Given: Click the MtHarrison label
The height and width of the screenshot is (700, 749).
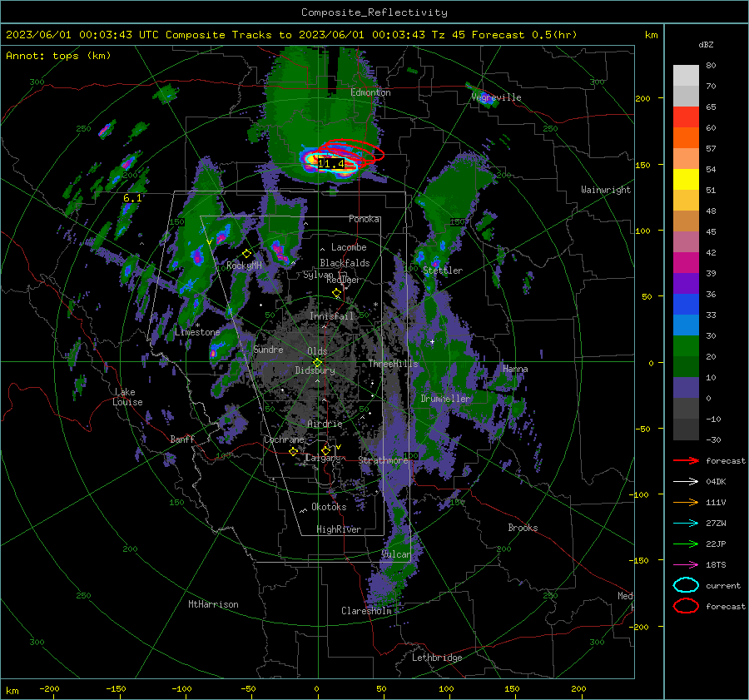Looking at the screenshot, I should pyautogui.click(x=213, y=604).
